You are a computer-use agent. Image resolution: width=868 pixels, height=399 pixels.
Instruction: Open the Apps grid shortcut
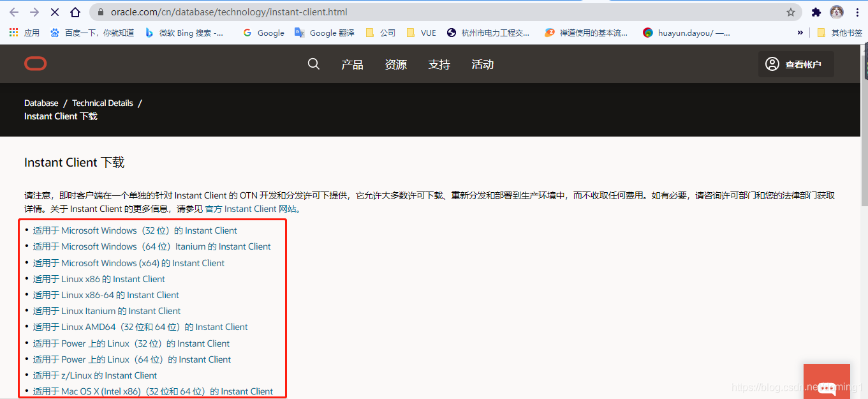coord(24,33)
